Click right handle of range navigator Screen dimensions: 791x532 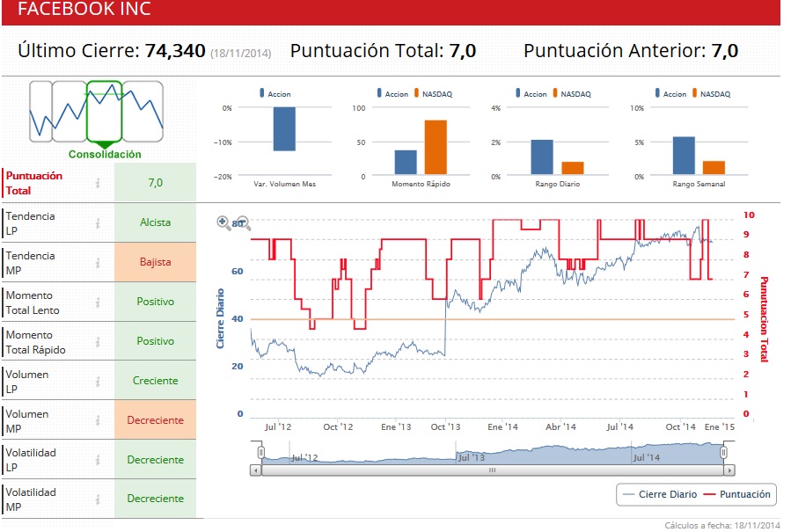tap(723, 452)
